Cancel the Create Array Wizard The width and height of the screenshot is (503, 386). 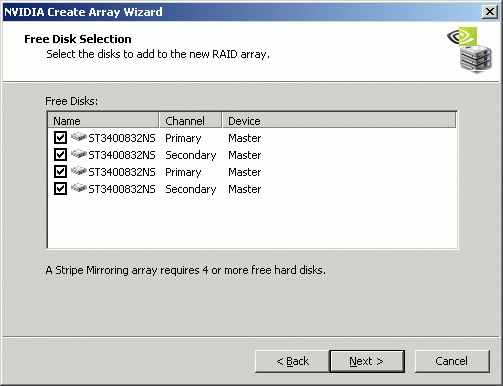(452, 361)
